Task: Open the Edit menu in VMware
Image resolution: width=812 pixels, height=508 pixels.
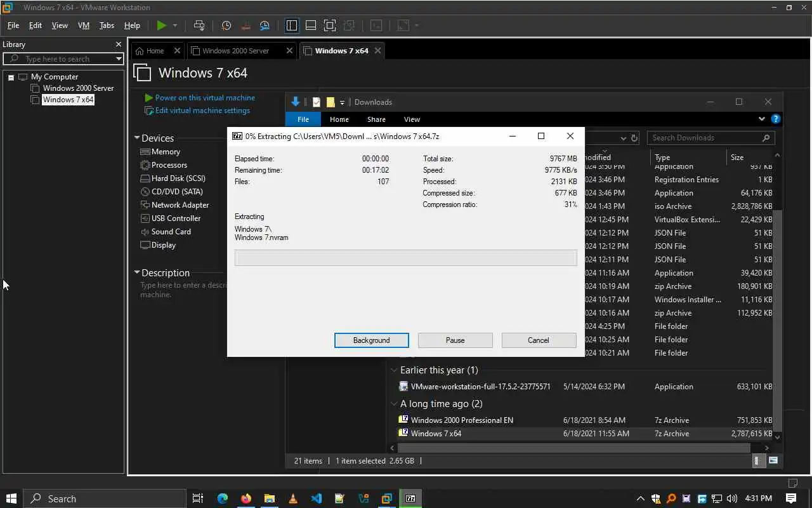Action: pyautogui.click(x=36, y=25)
